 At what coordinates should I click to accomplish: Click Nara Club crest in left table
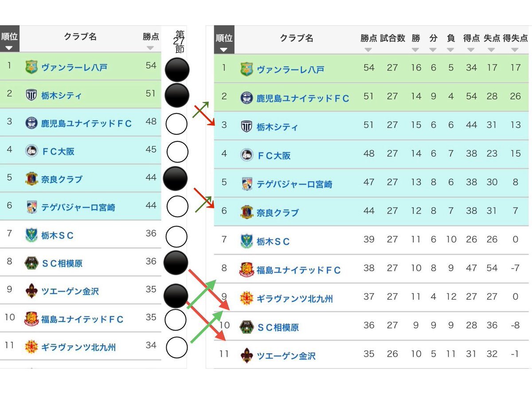click(x=31, y=179)
